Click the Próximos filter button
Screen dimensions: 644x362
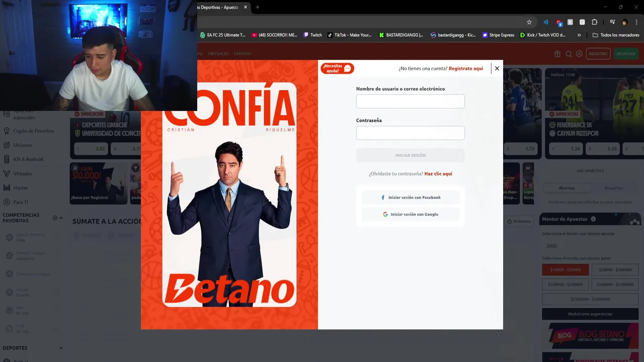click(519, 221)
